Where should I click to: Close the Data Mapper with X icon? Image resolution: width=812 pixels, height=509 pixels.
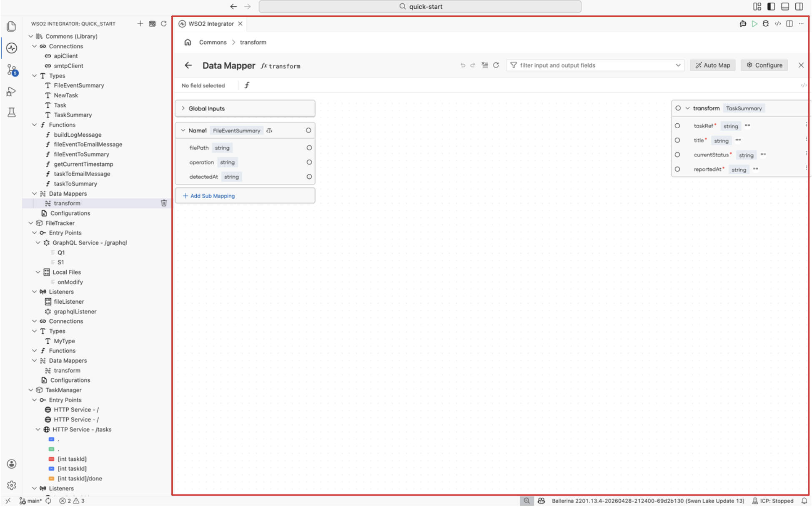[801, 65]
